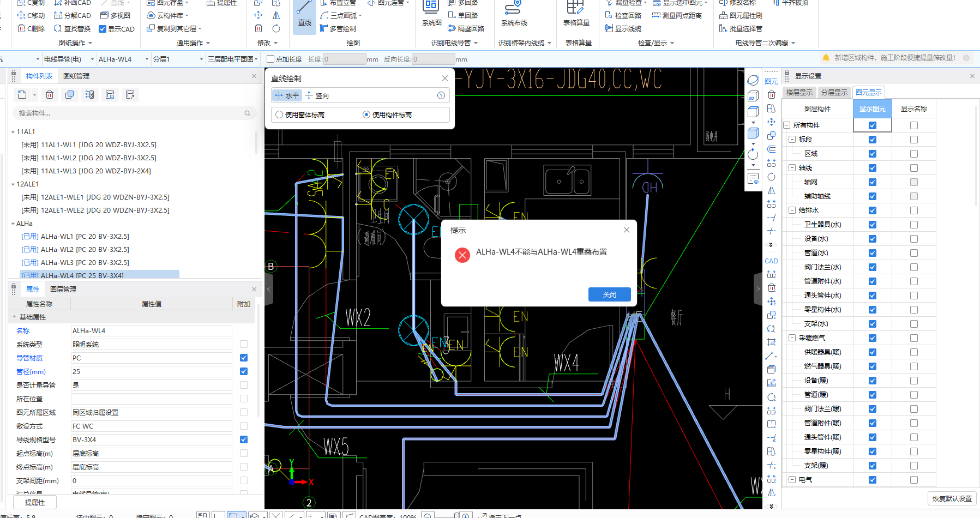Open the 图纸管理 tab
The width and height of the screenshot is (980, 518).
76,76
